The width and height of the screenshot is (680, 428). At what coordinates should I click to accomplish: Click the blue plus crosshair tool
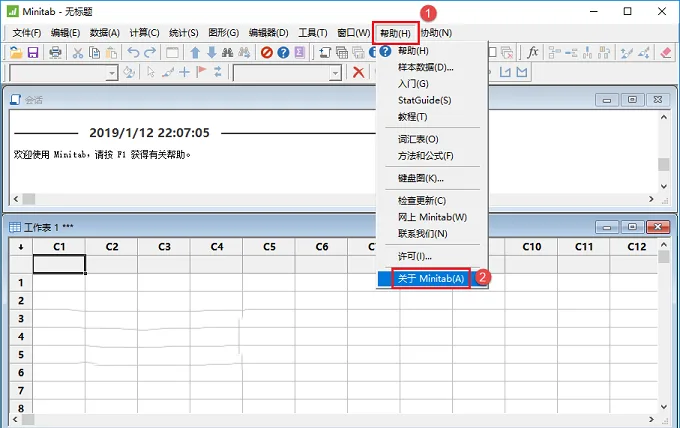click(x=184, y=72)
